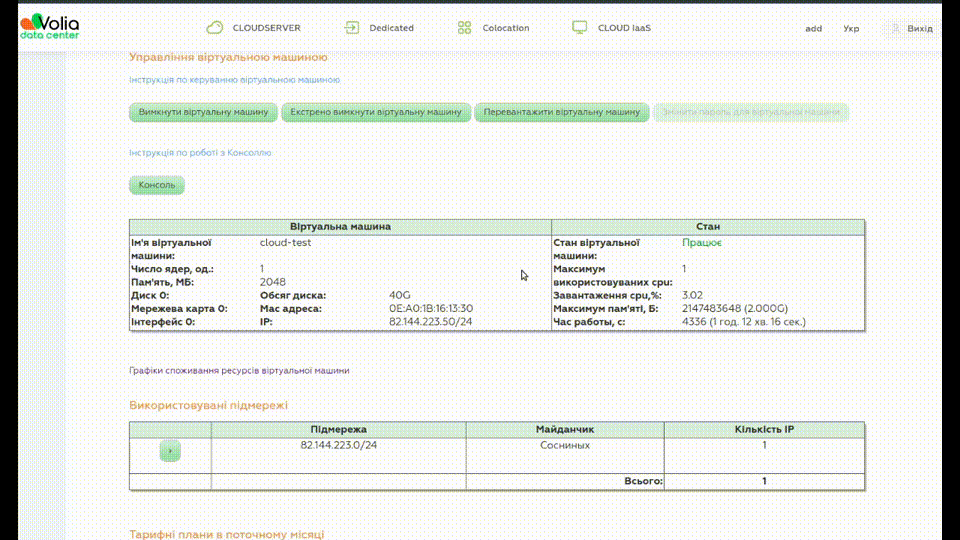Log out using the Вихід button

pyautogui.click(x=919, y=29)
